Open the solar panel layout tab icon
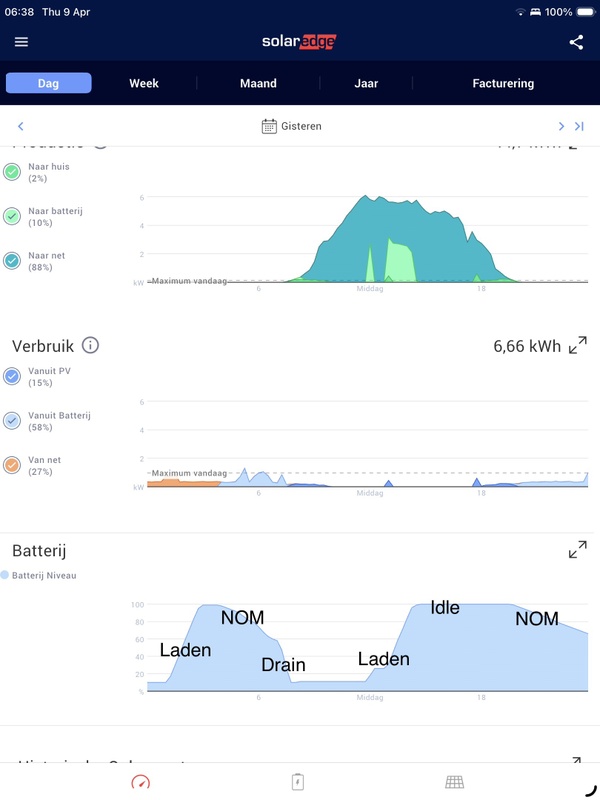 coord(455,782)
